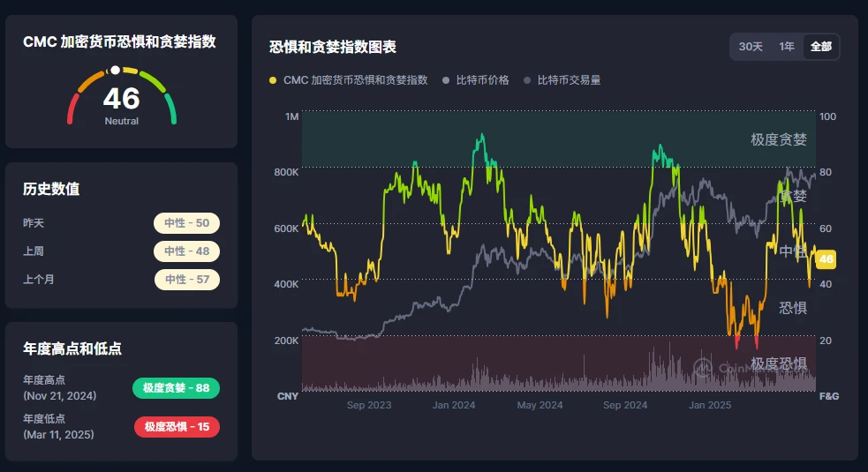This screenshot has width=868, height=472.
Task: Click the 上个月 row label
Action: click(x=38, y=280)
